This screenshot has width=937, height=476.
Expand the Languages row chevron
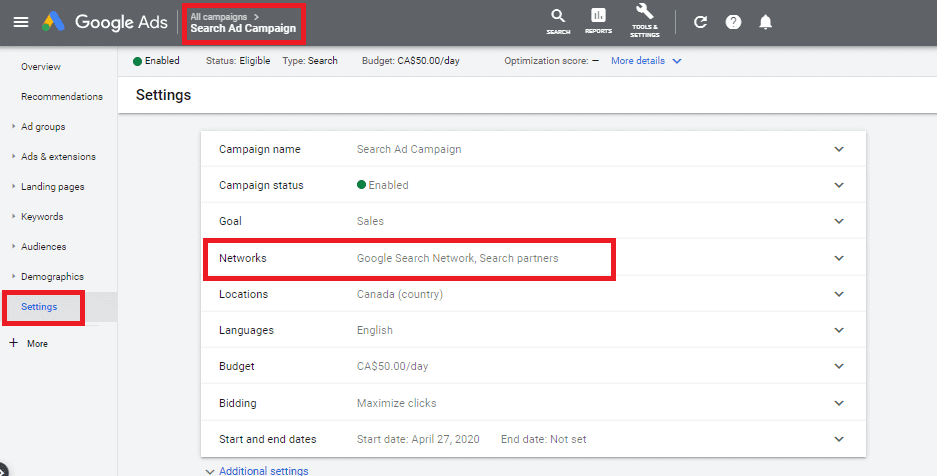839,330
